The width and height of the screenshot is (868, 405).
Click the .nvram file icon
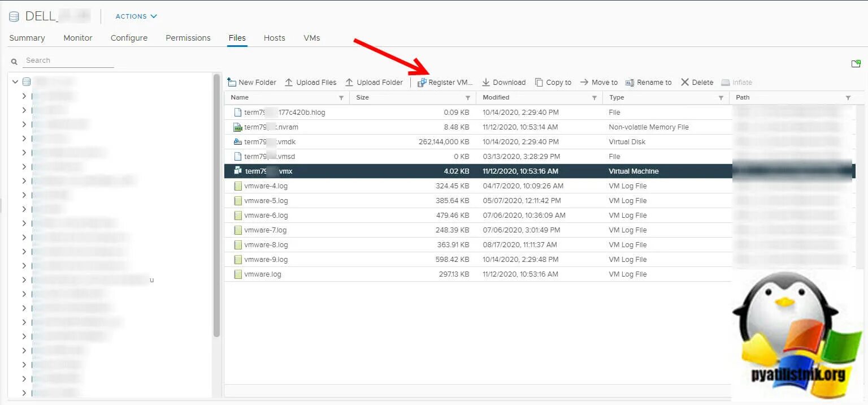point(237,127)
